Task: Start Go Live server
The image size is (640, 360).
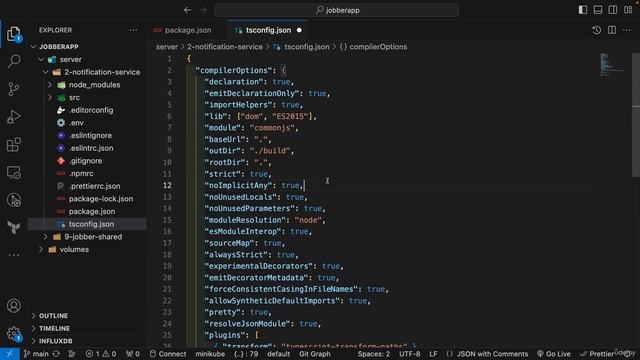Action: [553, 354]
